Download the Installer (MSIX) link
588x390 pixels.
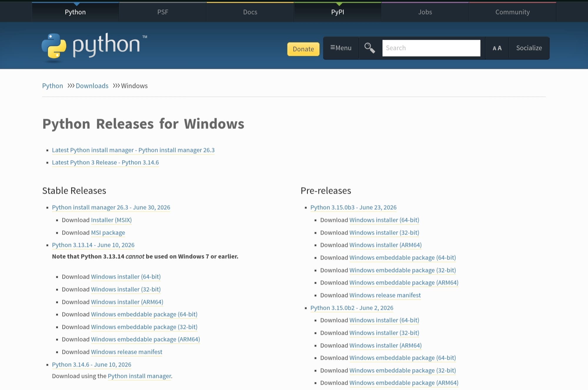pos(111,220)
